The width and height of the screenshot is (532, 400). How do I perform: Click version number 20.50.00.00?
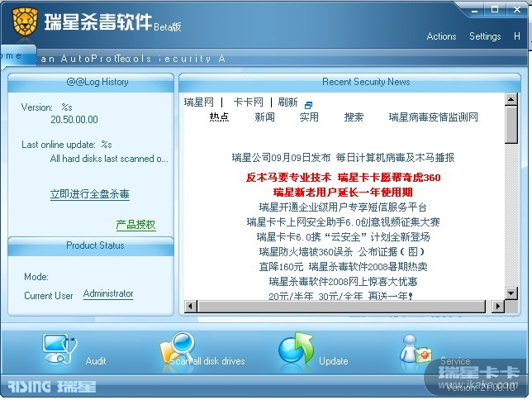74,120
